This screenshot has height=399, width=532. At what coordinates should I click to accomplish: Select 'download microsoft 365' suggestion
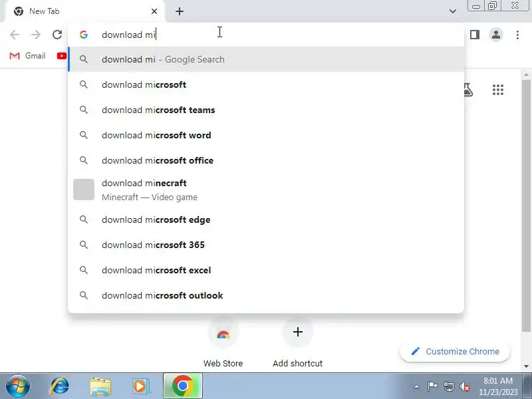(x=266, y=245)
